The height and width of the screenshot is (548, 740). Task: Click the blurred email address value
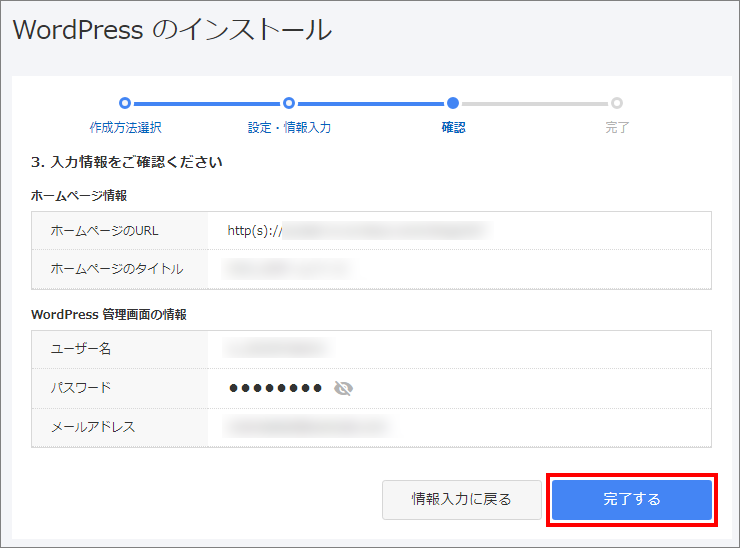point(306,427)
